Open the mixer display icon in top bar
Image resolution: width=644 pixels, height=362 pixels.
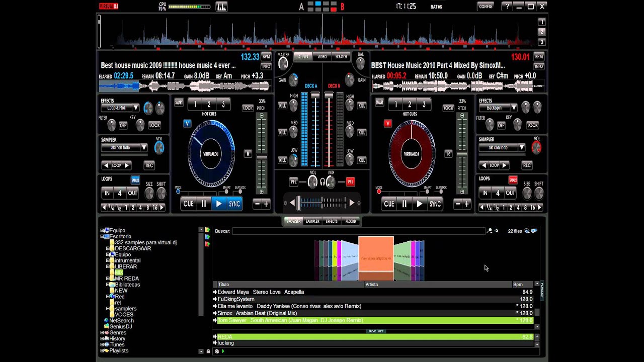pyautogui.click(x=221, y=7)
